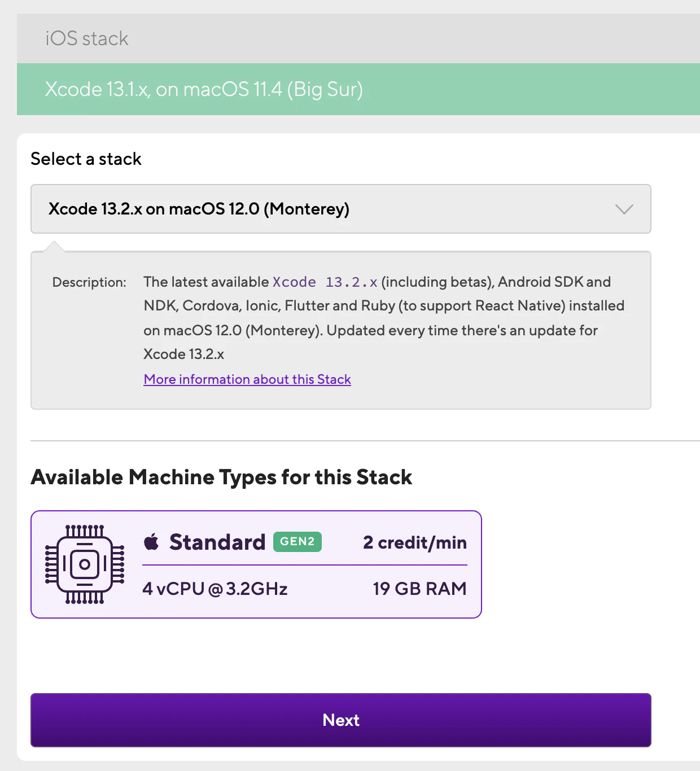Open More information about this Stack link
700x771 pixels.
point(247,379)
